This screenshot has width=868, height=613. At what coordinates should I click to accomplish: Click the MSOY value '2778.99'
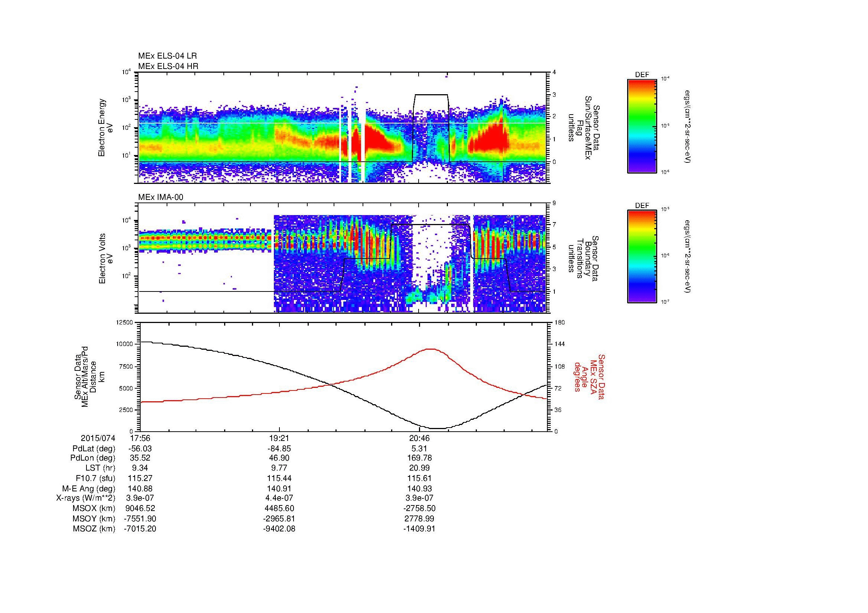tap(419, 518)
